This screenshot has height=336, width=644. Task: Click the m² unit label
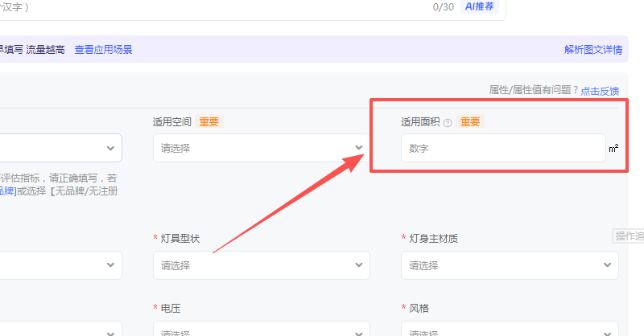pos(613,149)
